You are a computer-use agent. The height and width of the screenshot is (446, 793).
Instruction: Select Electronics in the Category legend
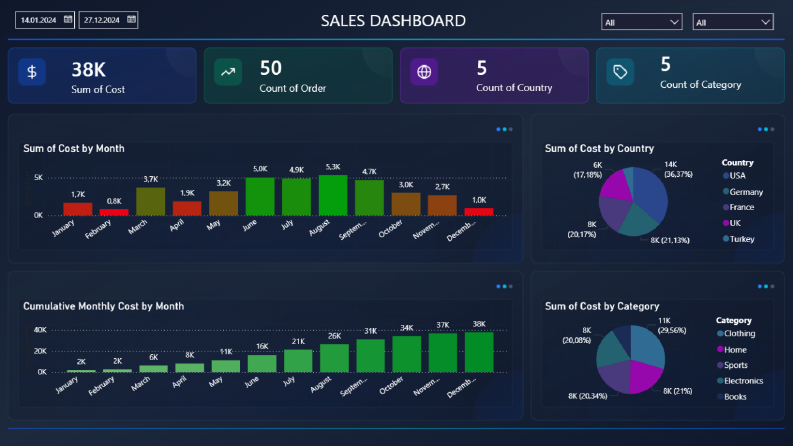point(740,381)
